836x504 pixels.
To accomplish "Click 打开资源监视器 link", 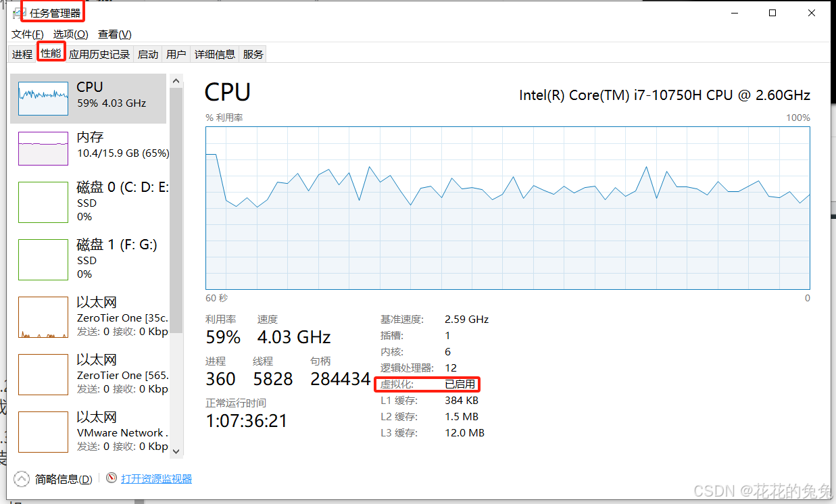I will click(x=156, y=479).
